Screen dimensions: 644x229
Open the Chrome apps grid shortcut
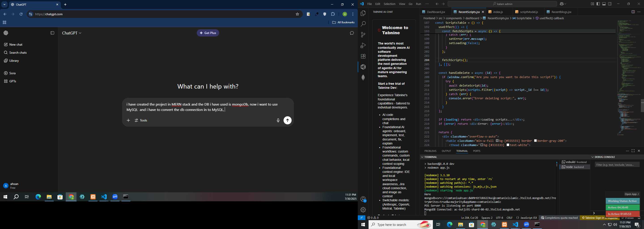[x=4, y=23]
